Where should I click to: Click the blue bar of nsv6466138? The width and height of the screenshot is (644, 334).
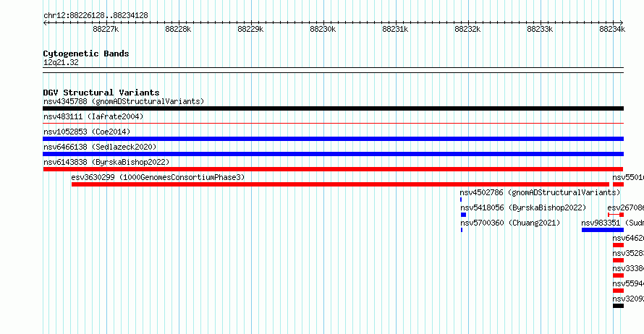point(333,154)
